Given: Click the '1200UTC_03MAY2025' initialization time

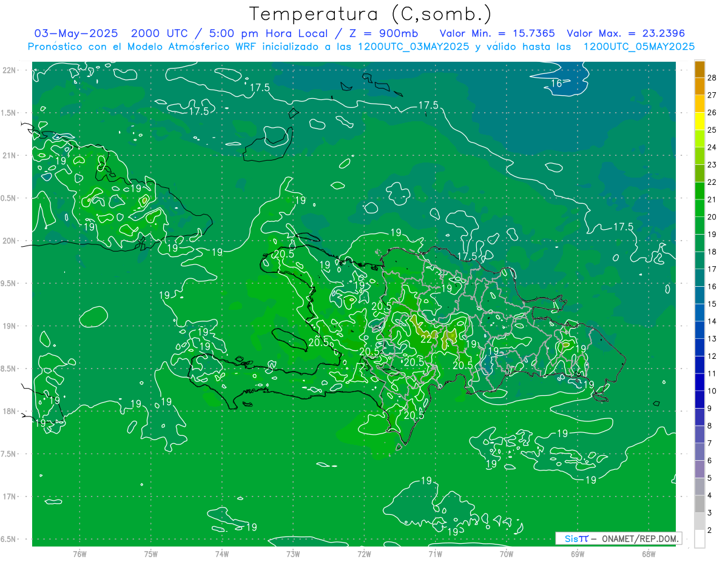Looking at the screenshot, I should click(x=414, y=47).
